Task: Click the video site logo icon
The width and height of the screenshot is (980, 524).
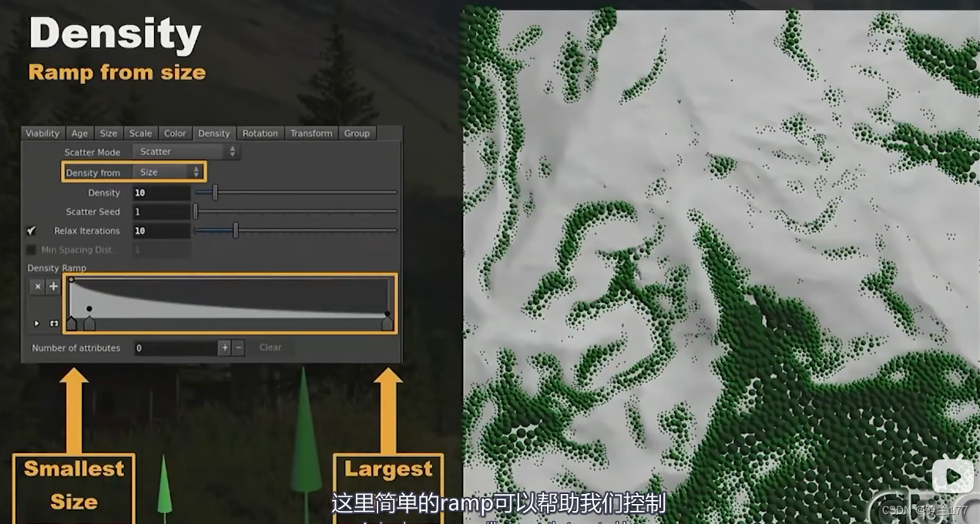Action: point(952,475)
